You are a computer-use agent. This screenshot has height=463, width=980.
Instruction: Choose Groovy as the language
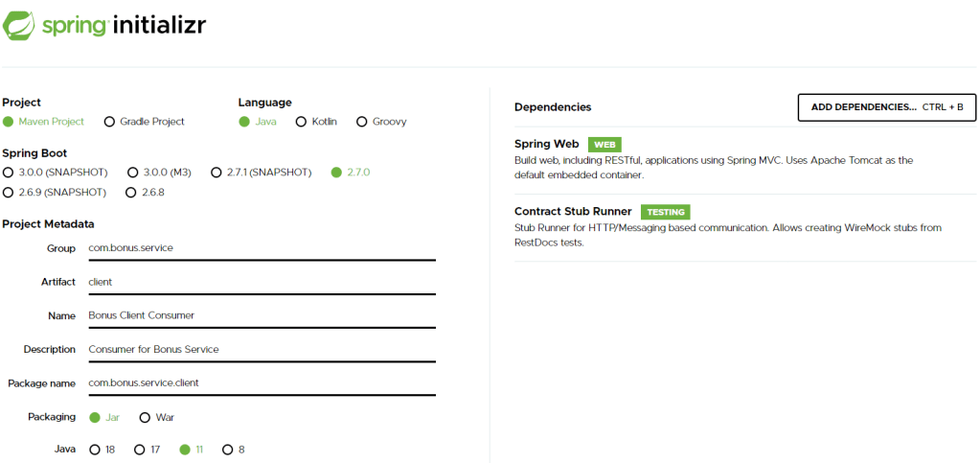point(362,122)
